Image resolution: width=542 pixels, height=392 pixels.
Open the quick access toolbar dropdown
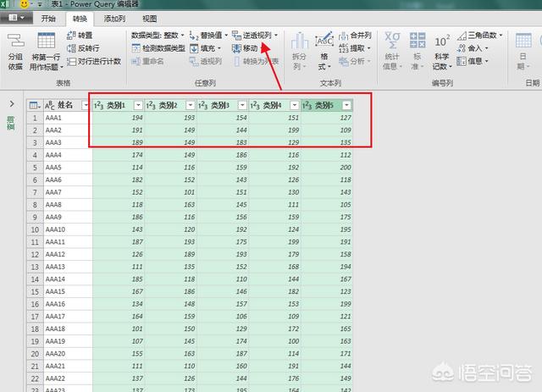point(40,5)
